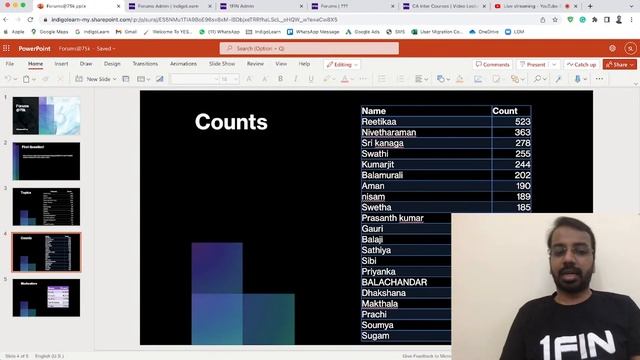Toggle Italic formatting
The width and height of the screenshot is (640, 360).
tap(296, 79)
